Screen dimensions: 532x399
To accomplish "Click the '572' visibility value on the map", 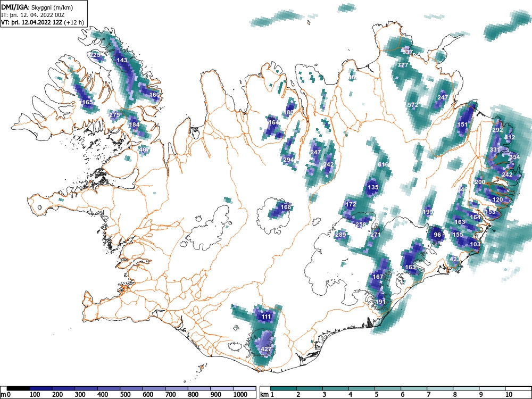I will pyautogui.click(x=413, y=105).
